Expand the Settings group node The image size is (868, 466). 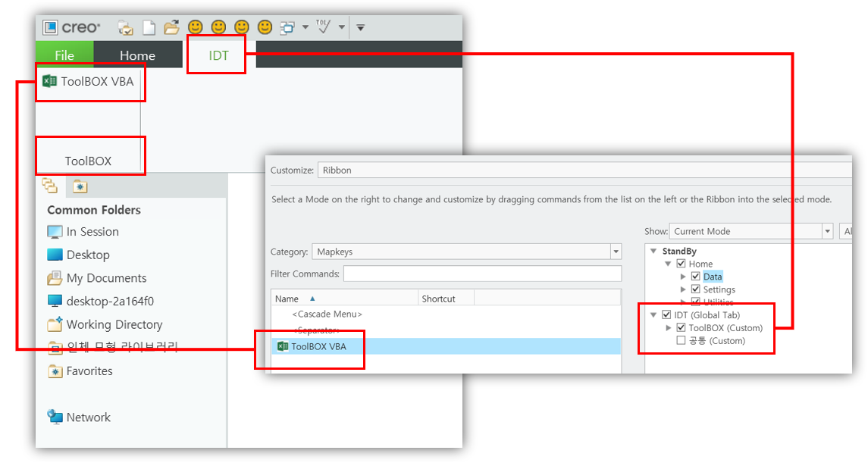pos(682,289)
